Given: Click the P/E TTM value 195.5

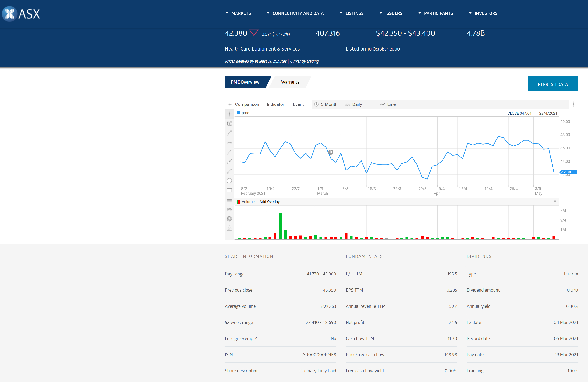Looking at the screenshot, I should click(452, 274).
